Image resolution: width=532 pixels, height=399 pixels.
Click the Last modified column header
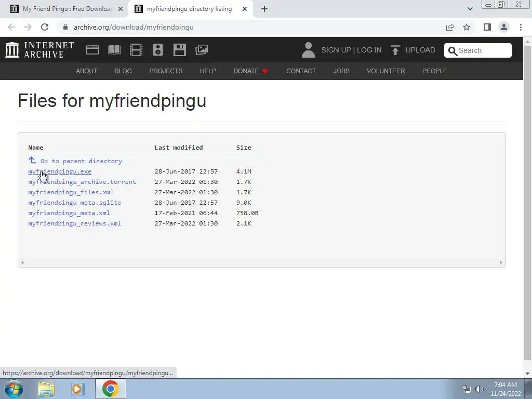179,148
